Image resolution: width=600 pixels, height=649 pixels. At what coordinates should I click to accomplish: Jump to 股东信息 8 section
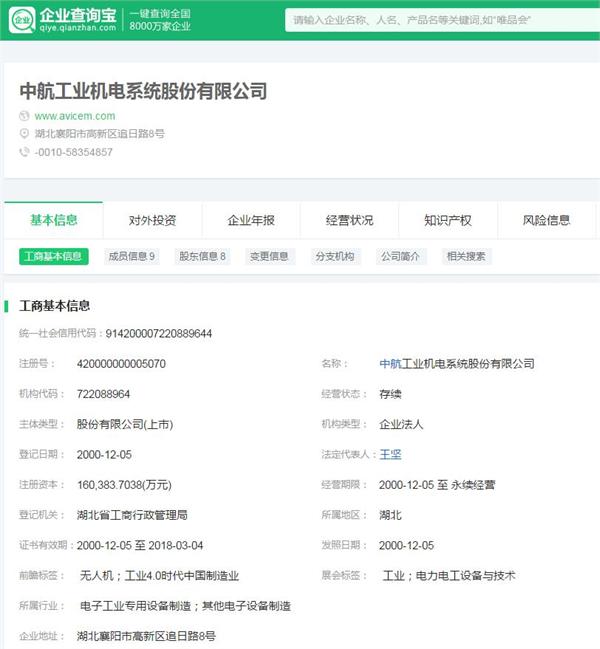coord(202,256)
